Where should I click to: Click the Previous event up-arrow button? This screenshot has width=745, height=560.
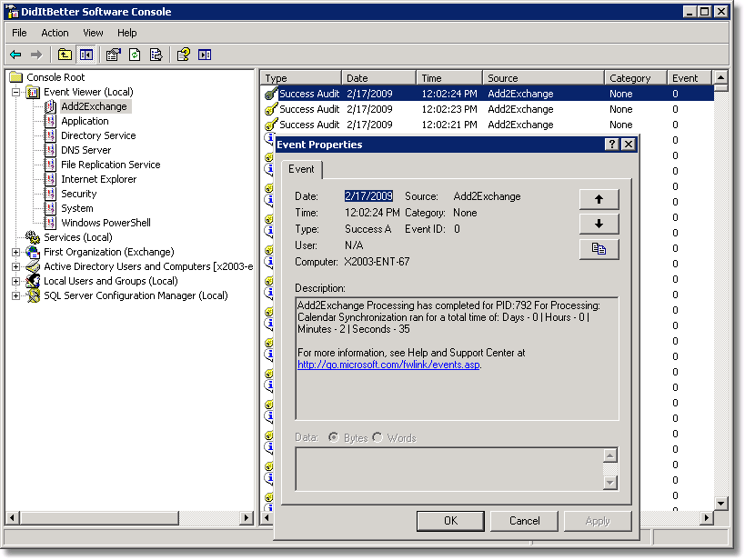point(599,199)
